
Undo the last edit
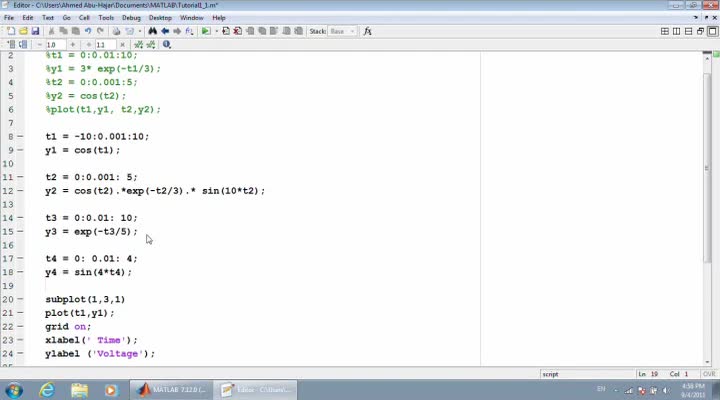tap(88, 31)
